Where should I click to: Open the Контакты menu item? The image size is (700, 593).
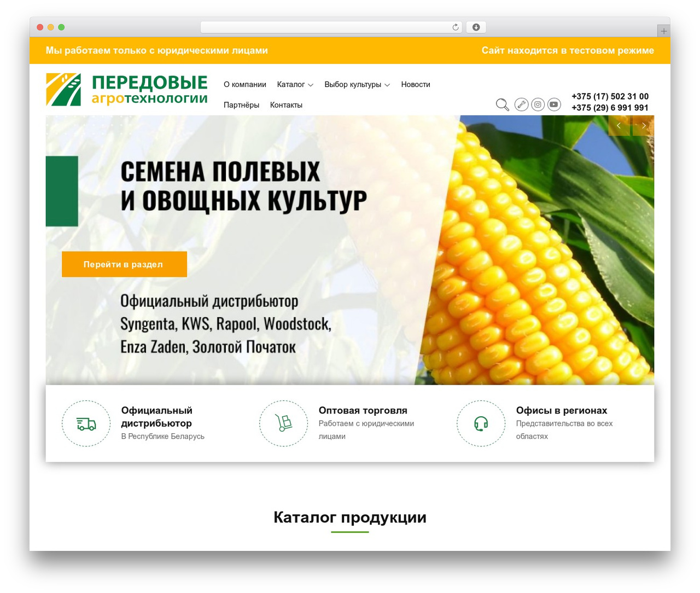286,105
